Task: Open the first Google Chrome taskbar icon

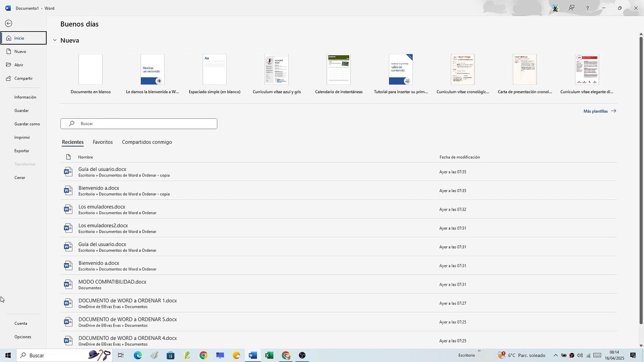Action: pyautogui.click(x=203, y=355)
